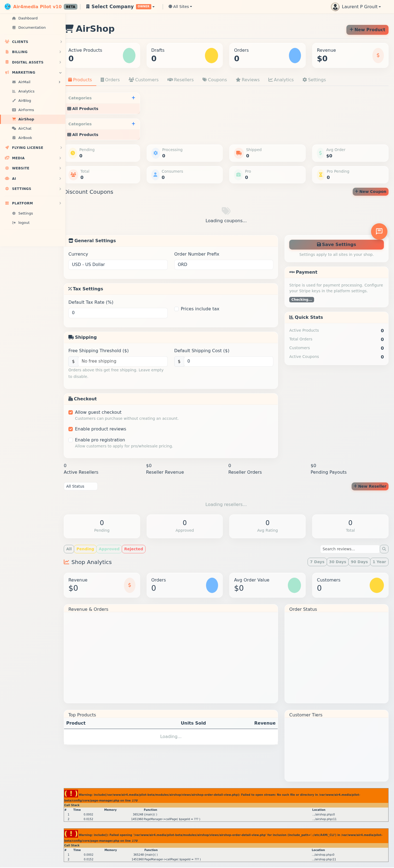Click the user avatar in top bar
The height and width of the screenshot is (868, 394).
pyautogui.click(x=335, y=7)
